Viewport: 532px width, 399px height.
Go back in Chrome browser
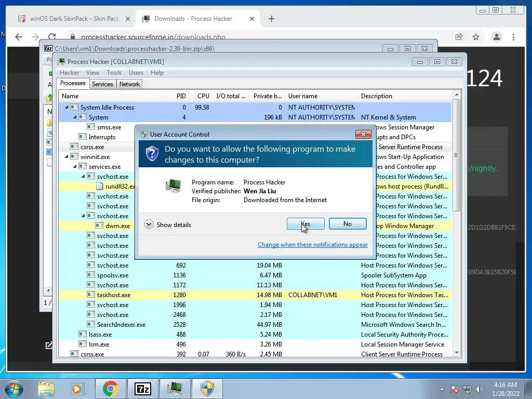point(19,37)
